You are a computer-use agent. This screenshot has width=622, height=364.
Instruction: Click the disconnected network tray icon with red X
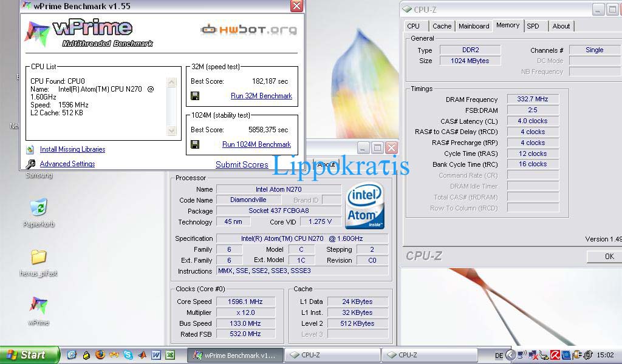tap(533, 355)
